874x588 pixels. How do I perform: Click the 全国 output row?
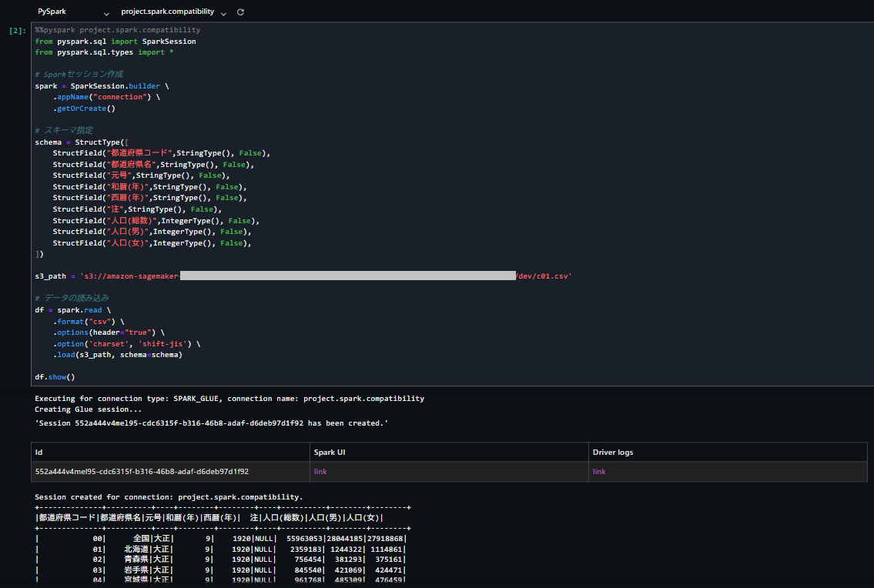[x=221, y=539]
